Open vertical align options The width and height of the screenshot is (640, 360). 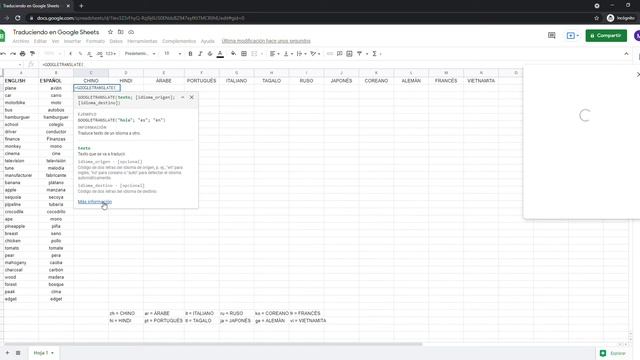(287, 54)
